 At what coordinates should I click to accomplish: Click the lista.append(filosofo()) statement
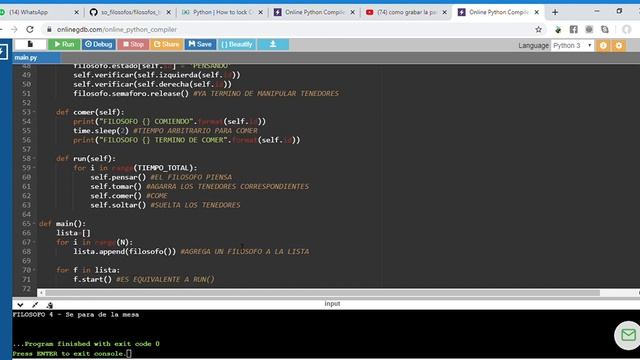tap(124, 251)
